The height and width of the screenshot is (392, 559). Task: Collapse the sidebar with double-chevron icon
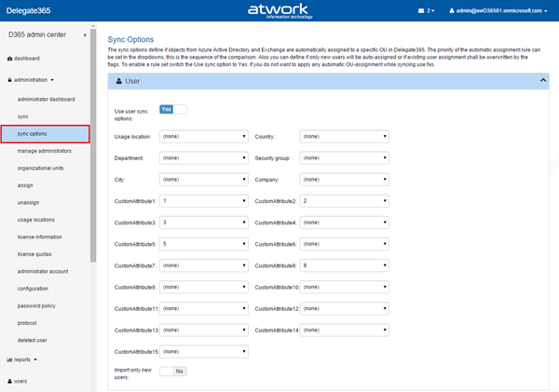coord(85,35)
